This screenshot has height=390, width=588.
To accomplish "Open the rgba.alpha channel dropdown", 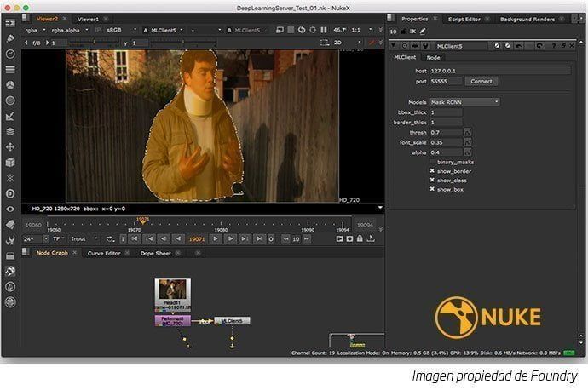I will pyautogui.click(x=70, y=30).
